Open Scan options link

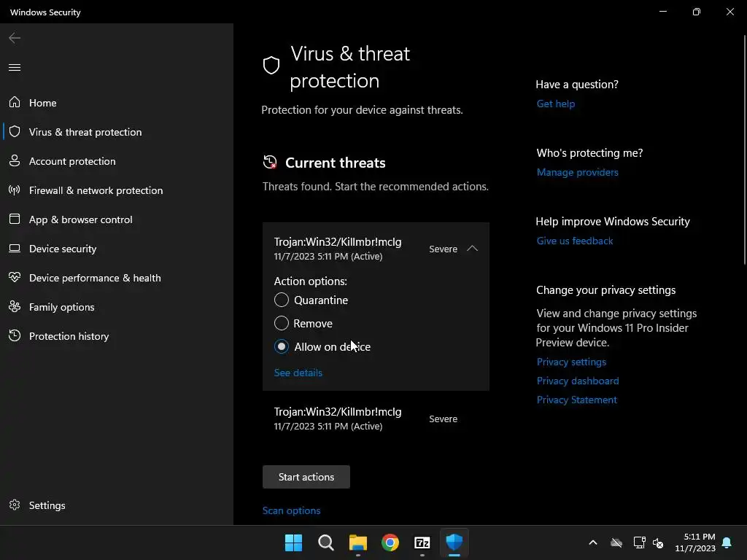pos(291,510)
